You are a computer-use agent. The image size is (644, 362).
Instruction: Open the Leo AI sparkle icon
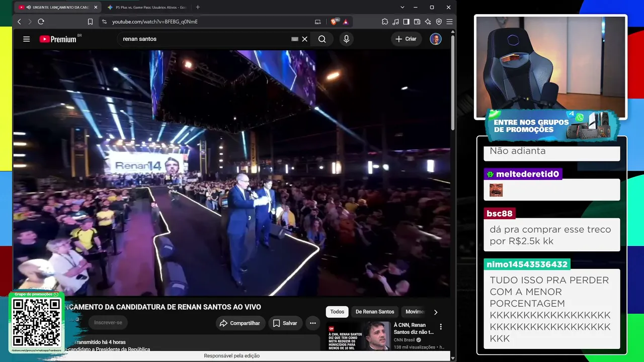[428, 22]
